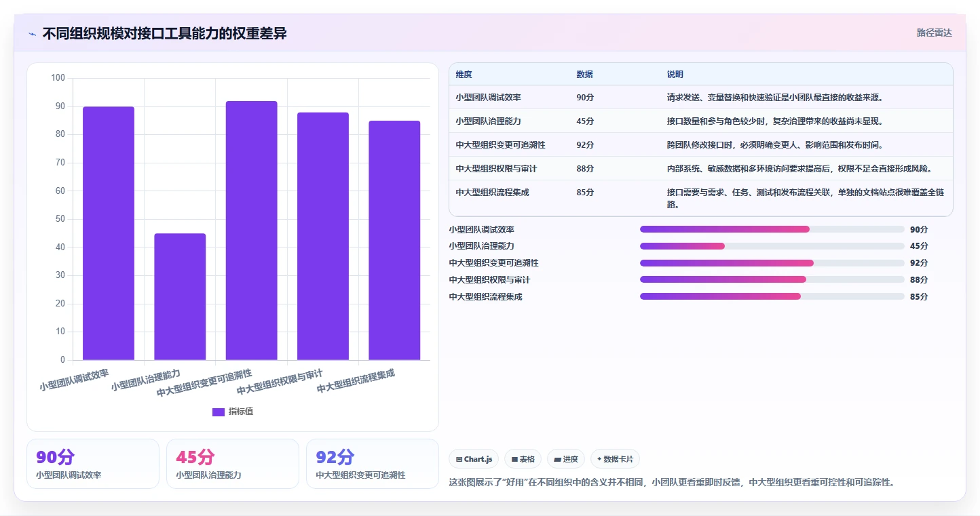
Task: Click the 中大型组织流程集成 progress bar
Action: [772, 296]
